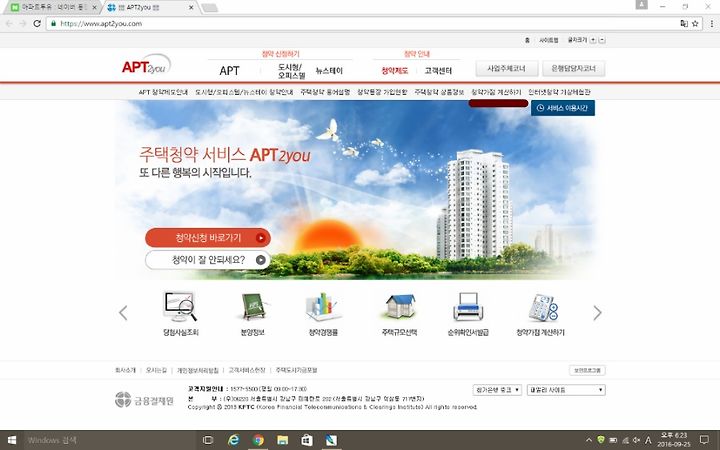
Task: Click the taskbar clock and date
Action: pos(674,440)
